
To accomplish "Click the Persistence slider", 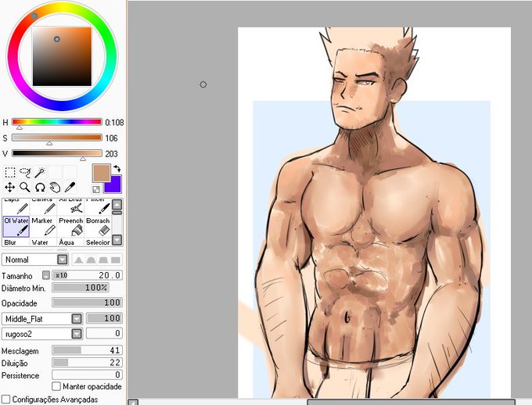I will pos(87,375).
